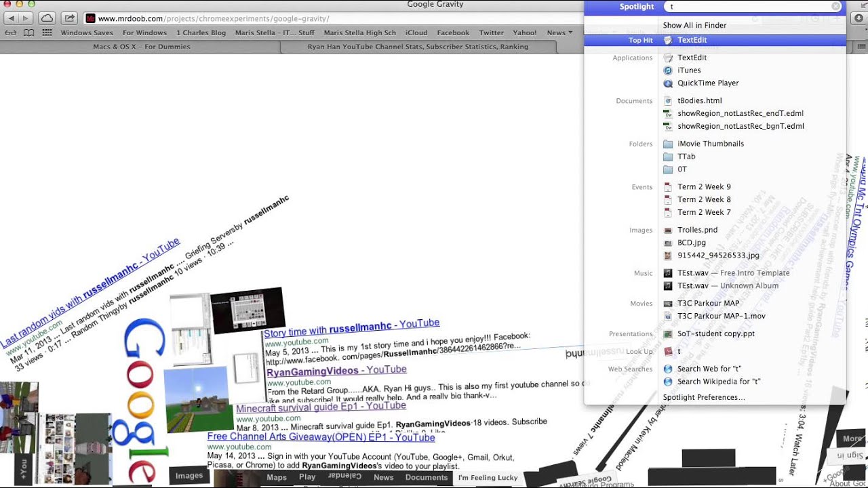The height and width of the screenshot is (488, 868).
Task: Click the iMovie Thumbnails folder icon
Action: coord(668,144)
